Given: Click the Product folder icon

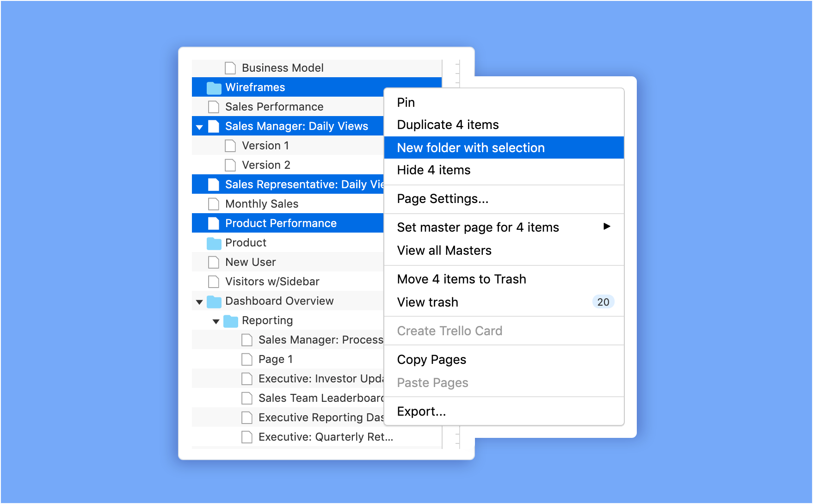Looking at the screenshot, I should 214,243.
